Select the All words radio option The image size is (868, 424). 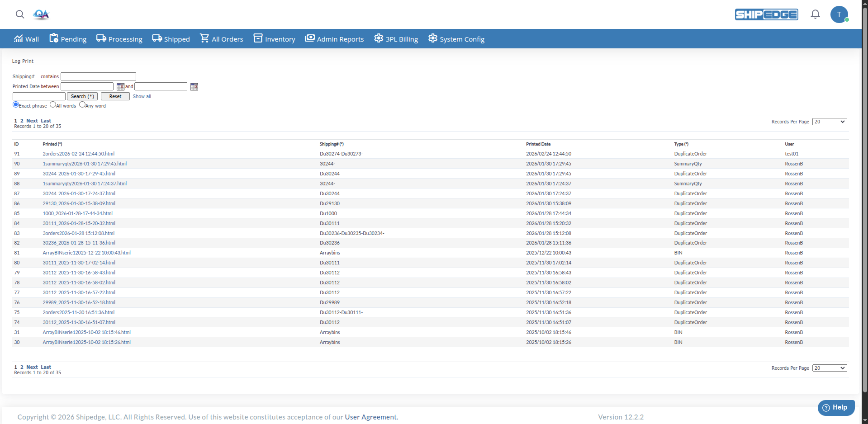[53, 105]
